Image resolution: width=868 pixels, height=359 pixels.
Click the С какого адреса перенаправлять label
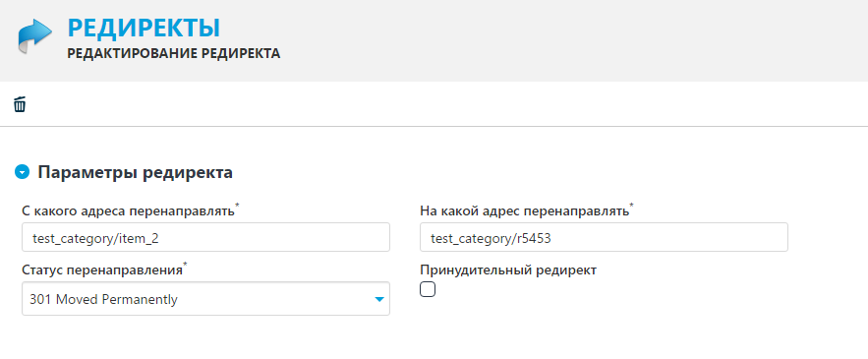click(128, 211)
